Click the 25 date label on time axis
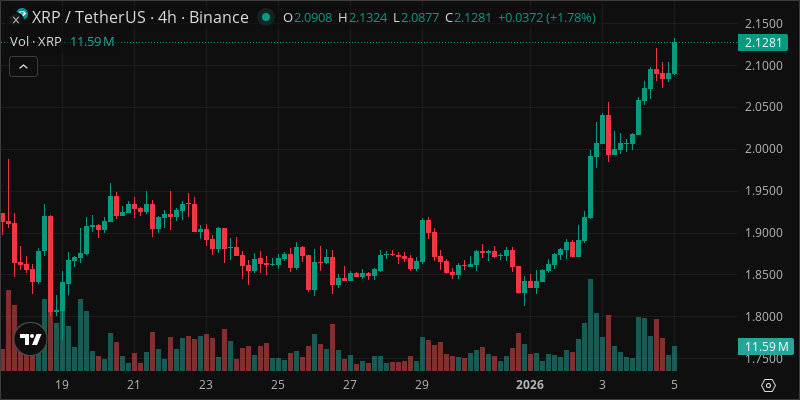This screenshot has height=400, width=800. [x=278, y=385]
